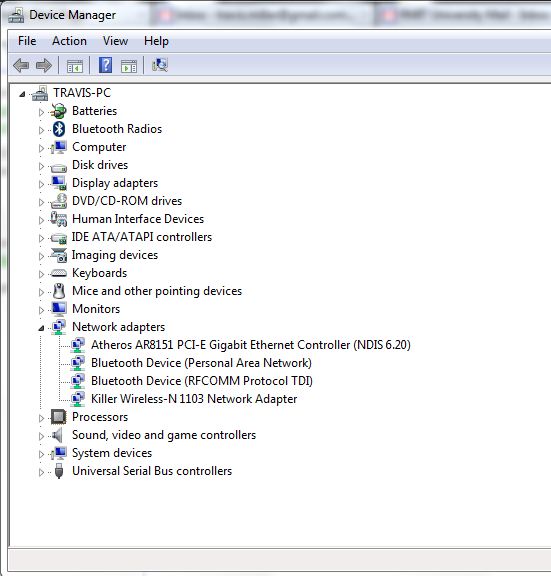Expand the System devices node arrow

coord(41,454)
